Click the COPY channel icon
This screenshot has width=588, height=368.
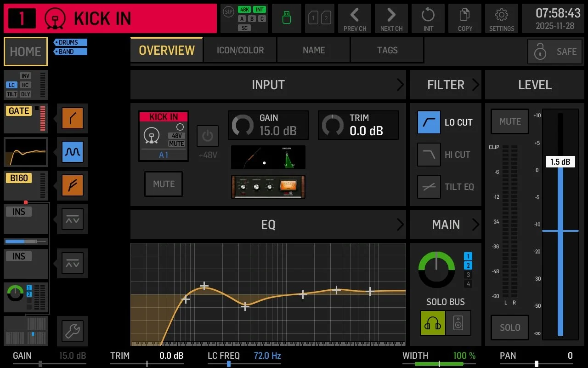click(x=465, y=18)
